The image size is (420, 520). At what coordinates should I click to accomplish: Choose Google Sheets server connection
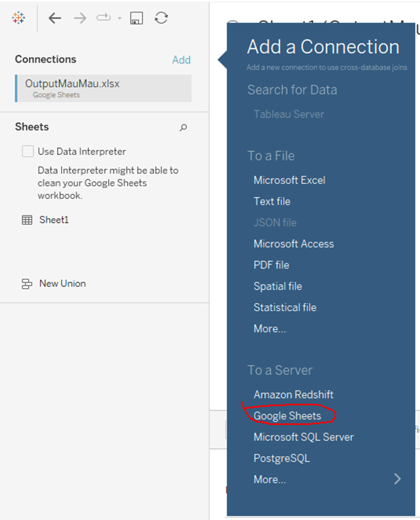click(x=287, y=416)
